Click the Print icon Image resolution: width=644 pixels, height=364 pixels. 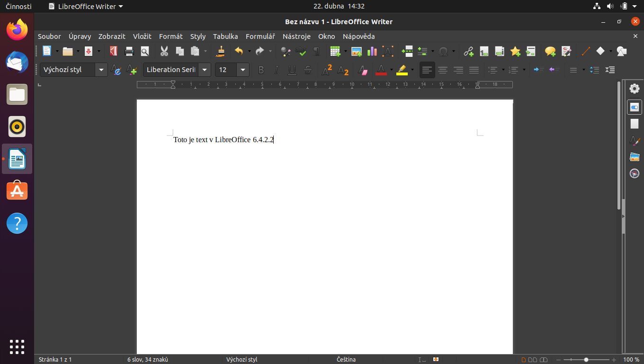[129, 51]
